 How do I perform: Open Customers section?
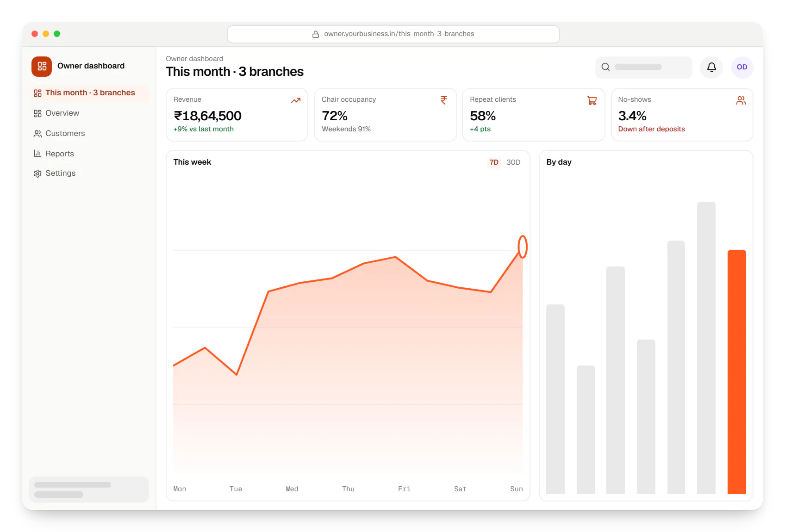[89, 134]
